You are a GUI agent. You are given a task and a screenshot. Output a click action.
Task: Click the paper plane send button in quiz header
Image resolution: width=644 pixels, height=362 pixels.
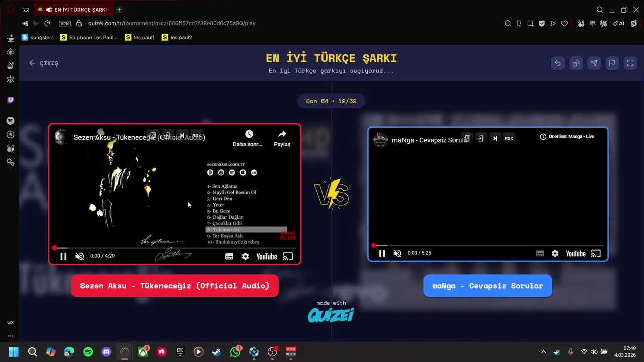pyautogui.click(x=594, y=63)
